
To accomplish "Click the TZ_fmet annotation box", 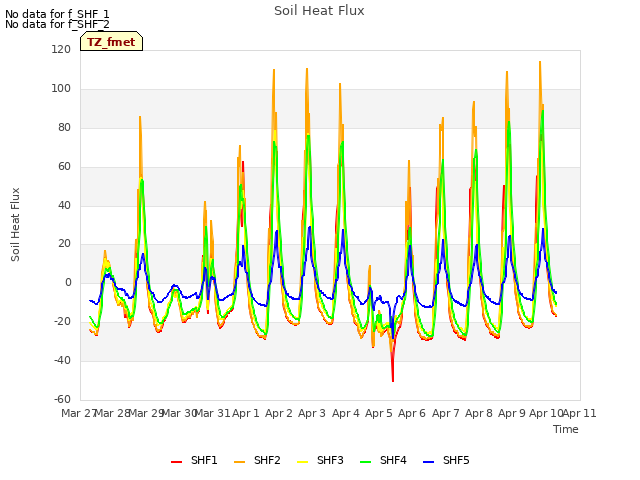I will tap(111, 42).
